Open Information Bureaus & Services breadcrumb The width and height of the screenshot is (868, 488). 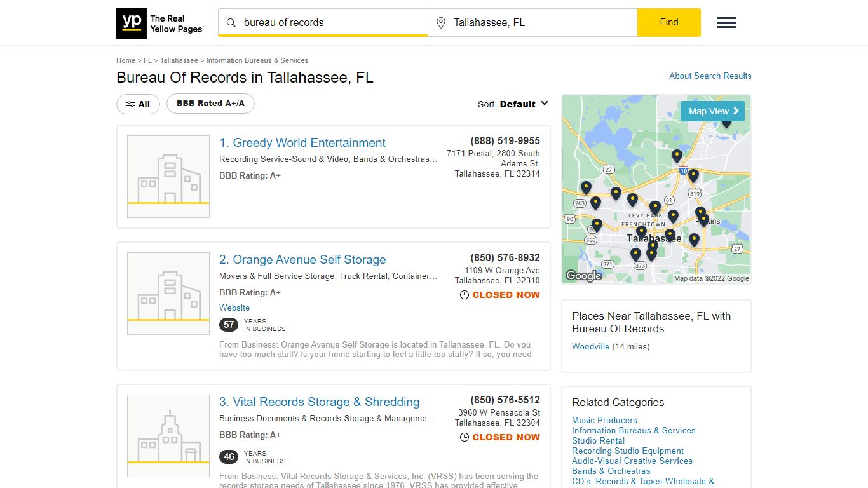pos(257,60)
